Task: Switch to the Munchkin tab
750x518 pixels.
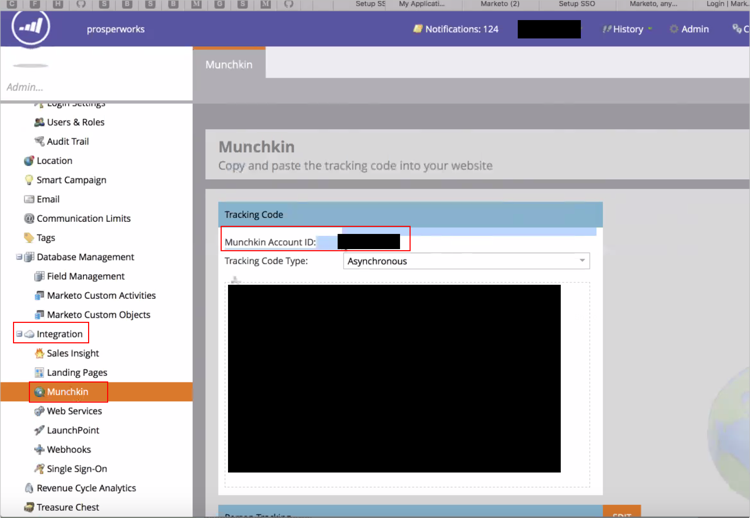Action: click(x=229, y=65)
